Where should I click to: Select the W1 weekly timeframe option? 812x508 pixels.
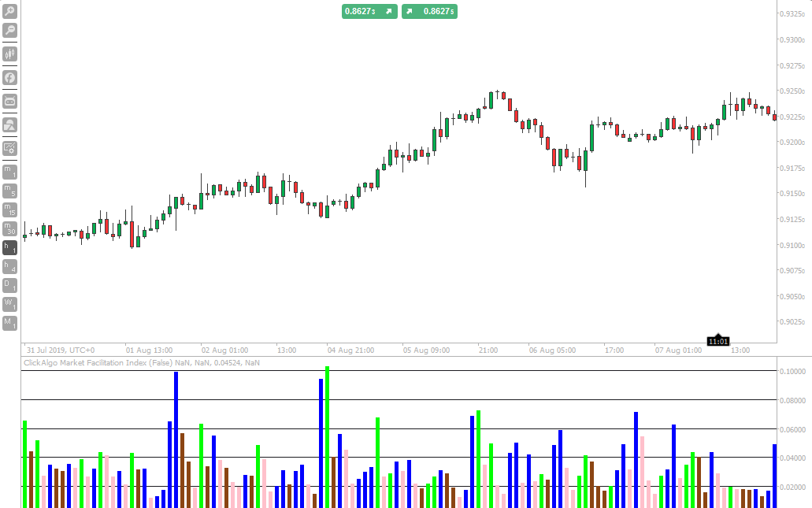pos(9,303)
